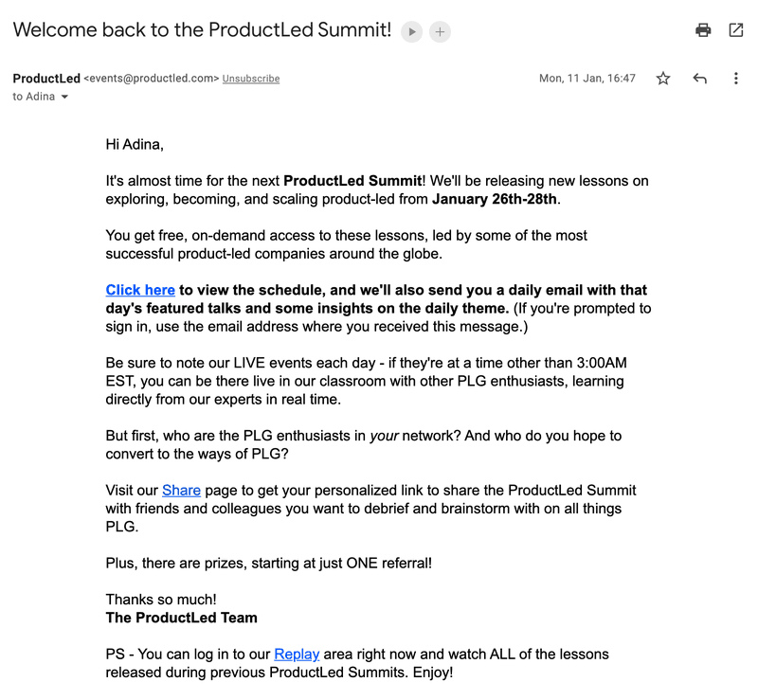
Task: Open the email in a new window
Action: (x=736, y=29)
